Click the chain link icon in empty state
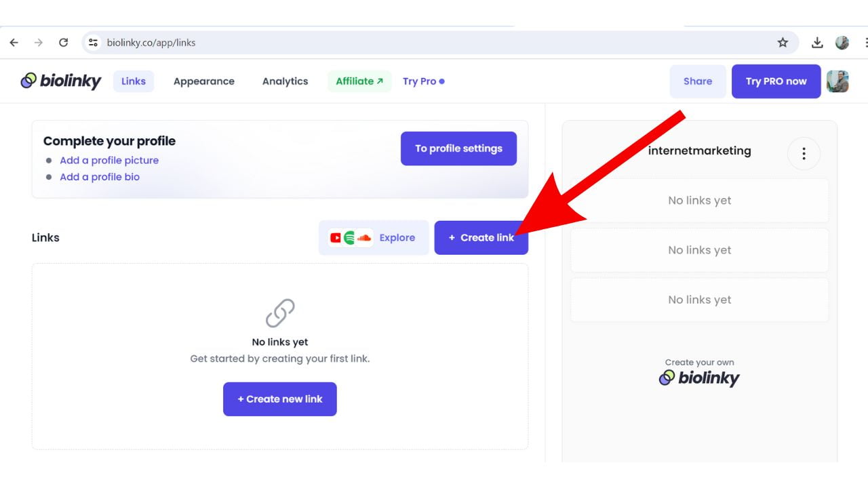Image resolution: width=868 pixels, height=488 pixels. (x=280, y=313)
